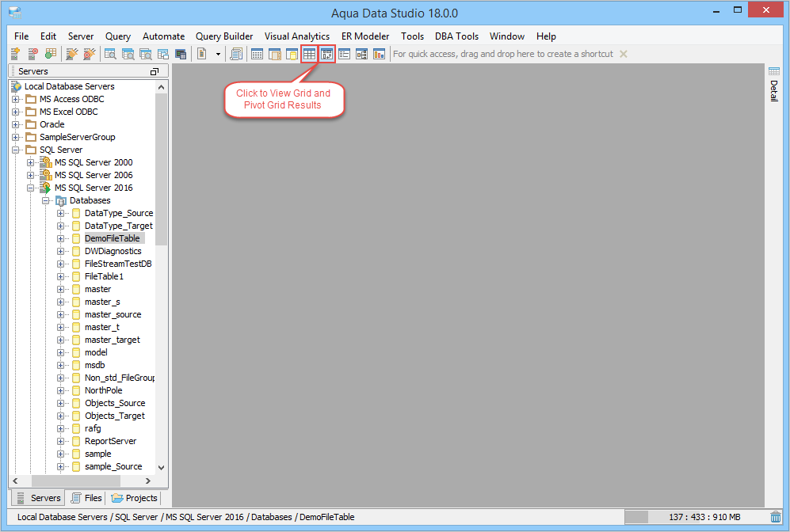
Task: Switch to the Servers bottom tab
Action: pyautogui.click(x=38, y=498)
